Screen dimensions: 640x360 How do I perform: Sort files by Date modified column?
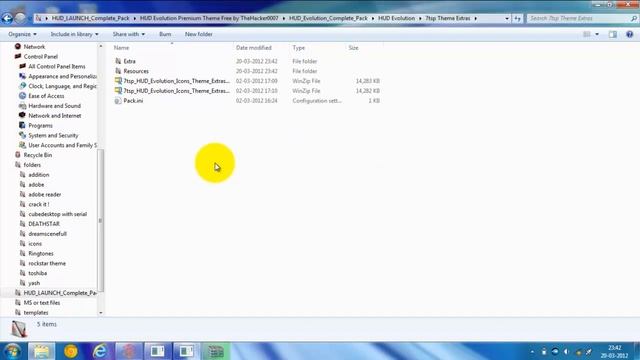pos(253,48)
